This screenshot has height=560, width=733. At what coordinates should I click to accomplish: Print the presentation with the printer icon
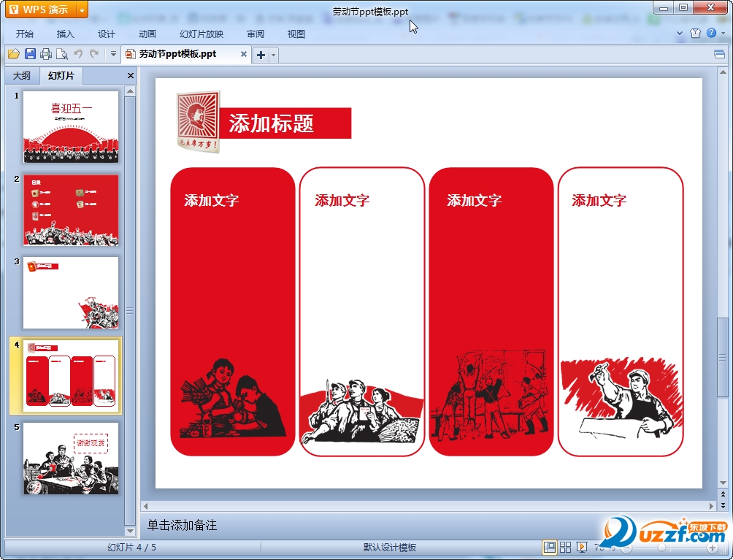pos(46,54)
